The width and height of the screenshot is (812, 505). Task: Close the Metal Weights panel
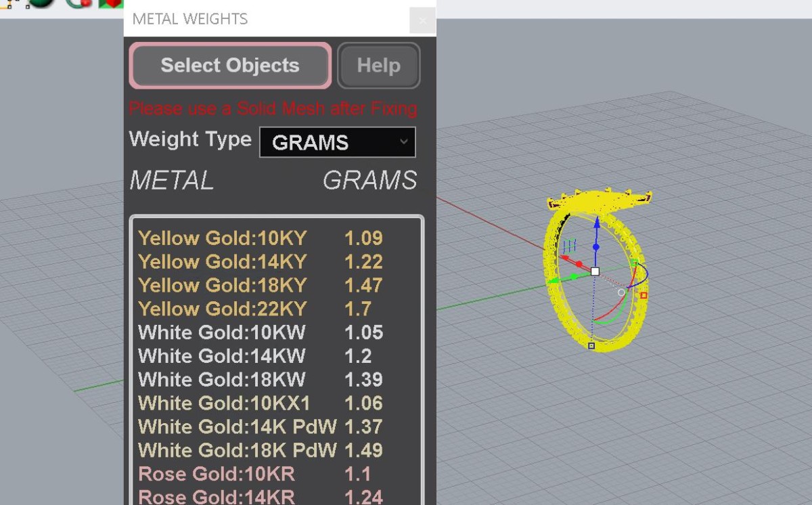point(423,20)
